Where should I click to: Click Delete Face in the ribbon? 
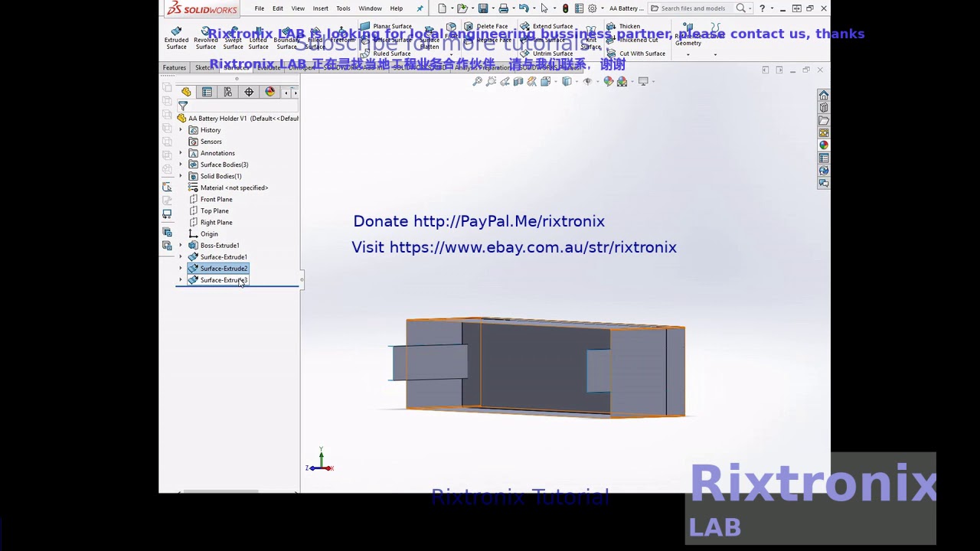pos(486,26)
